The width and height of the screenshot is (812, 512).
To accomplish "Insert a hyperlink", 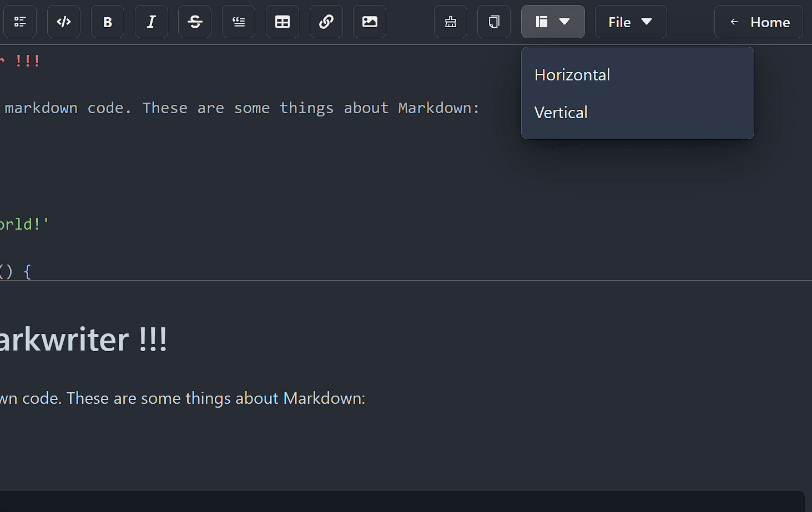I will click(326, 22).
